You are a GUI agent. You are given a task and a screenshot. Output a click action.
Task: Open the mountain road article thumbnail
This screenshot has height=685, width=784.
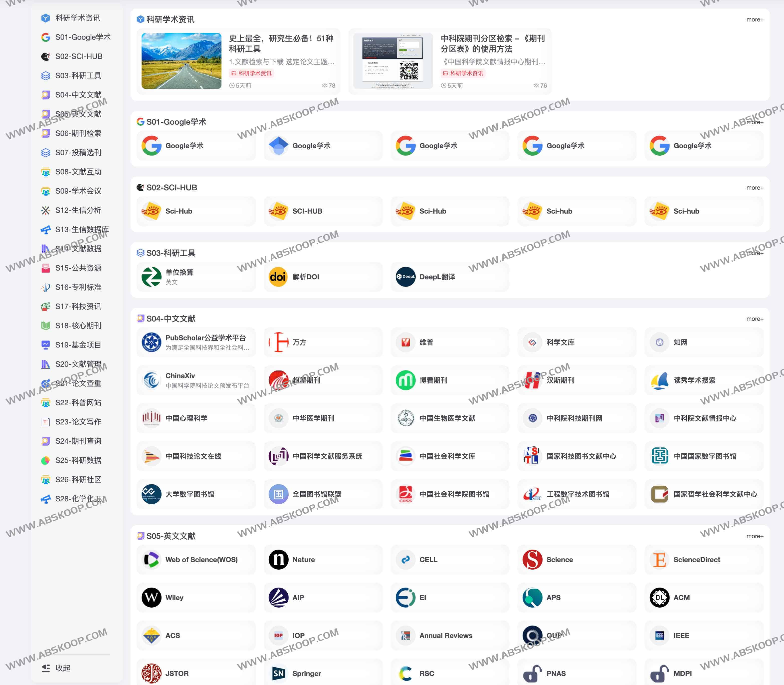[181, 61]
